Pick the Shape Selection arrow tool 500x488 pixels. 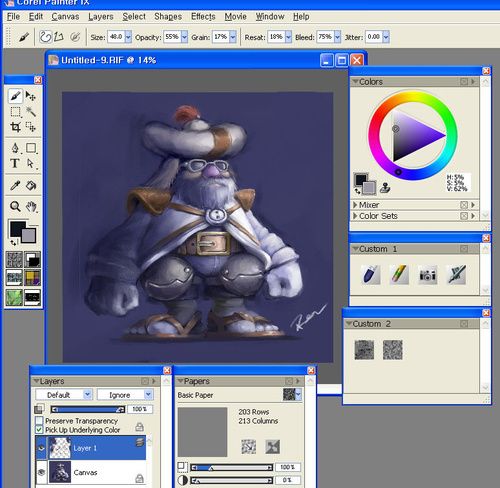pos(31,163)
